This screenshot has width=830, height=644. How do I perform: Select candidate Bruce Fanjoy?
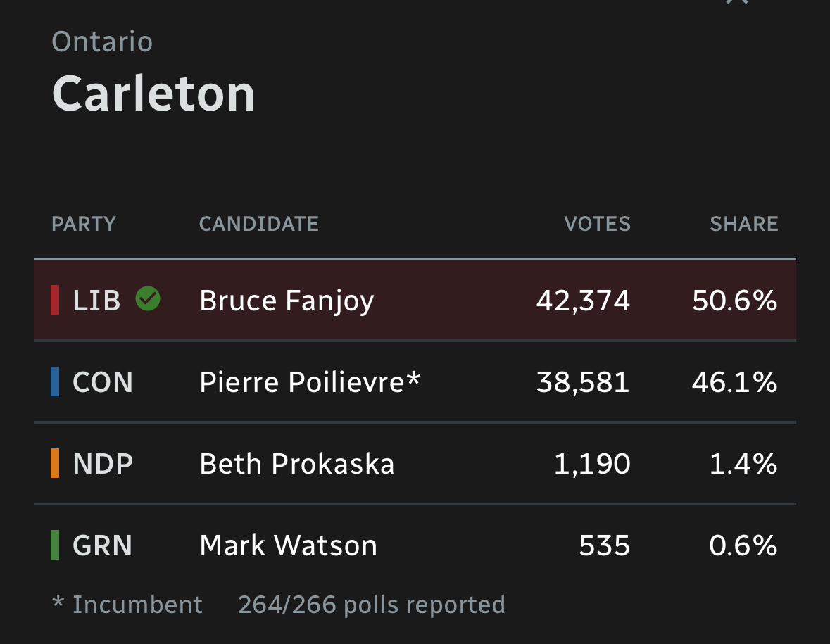287,301
